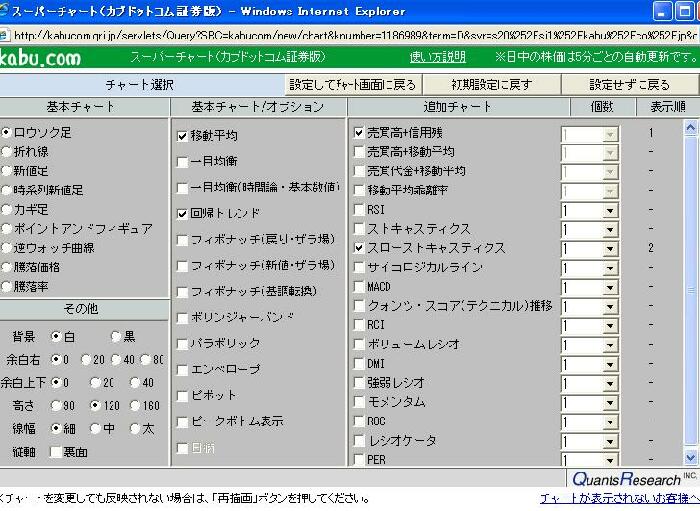
Task: Set background to 黒
Action: [116, 336]
